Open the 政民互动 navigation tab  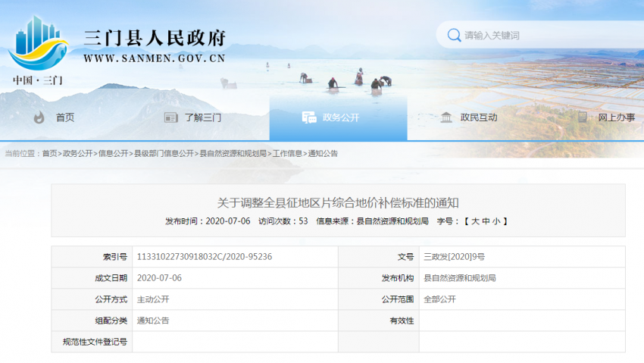479,117
